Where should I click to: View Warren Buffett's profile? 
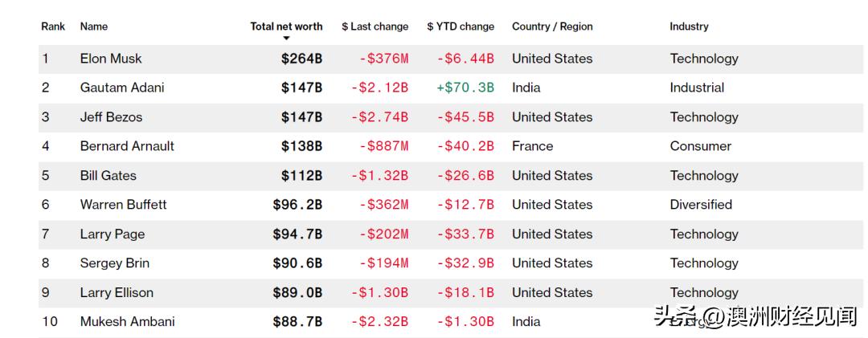click(x=124, y=205)
